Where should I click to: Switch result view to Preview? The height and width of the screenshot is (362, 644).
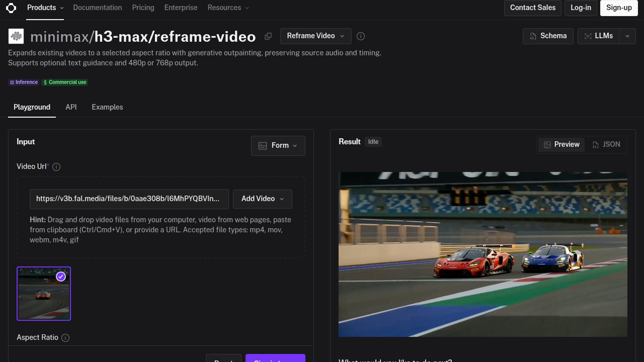point(562,144)
